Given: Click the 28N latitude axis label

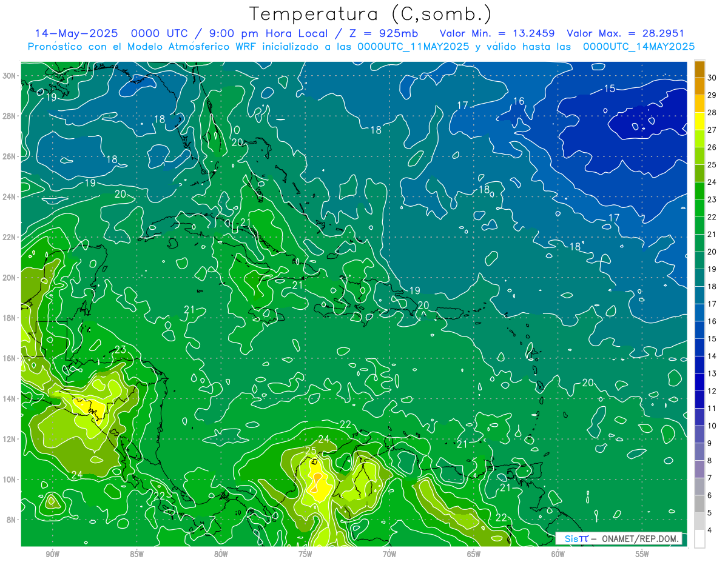Looking at the screenshot, I should (10, 116).
